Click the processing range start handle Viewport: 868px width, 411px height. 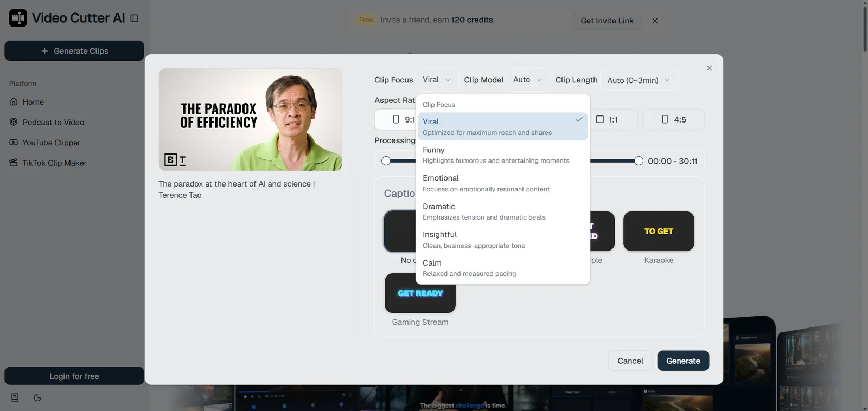386,160
